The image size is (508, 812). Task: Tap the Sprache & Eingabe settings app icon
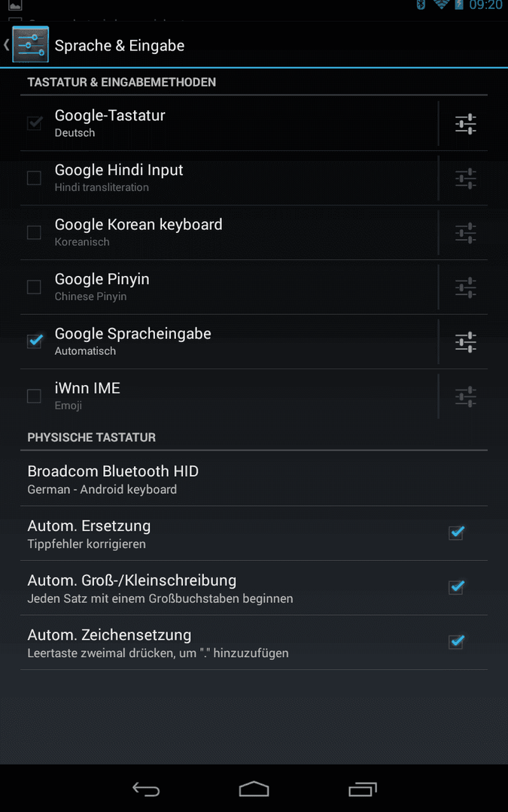31,45
